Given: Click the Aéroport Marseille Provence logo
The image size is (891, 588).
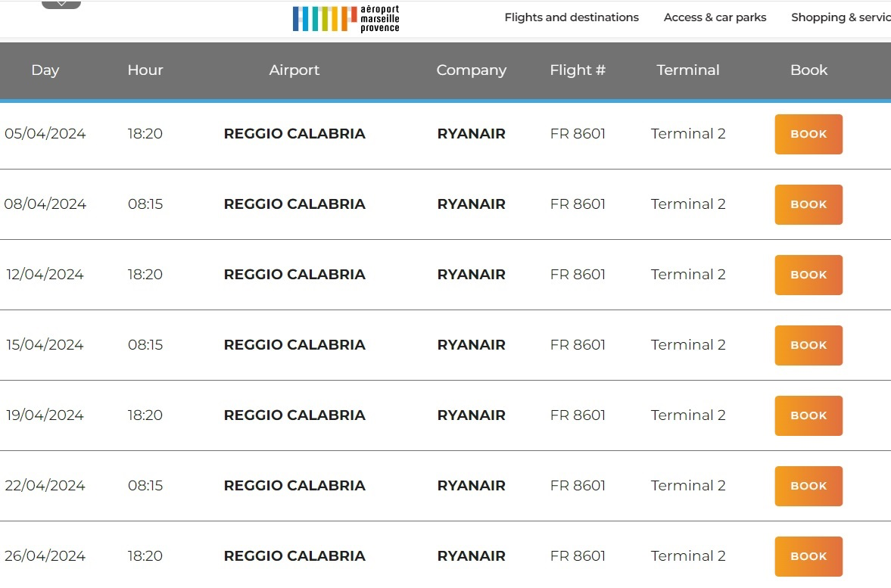Looking at the screenshot, I should (346, 18).
